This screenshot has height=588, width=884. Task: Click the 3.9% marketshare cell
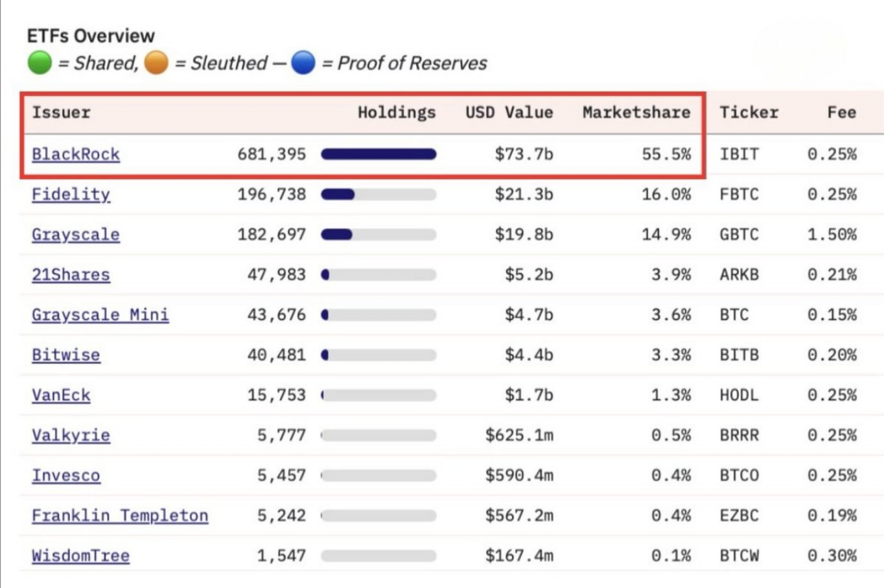coord(671,275)
